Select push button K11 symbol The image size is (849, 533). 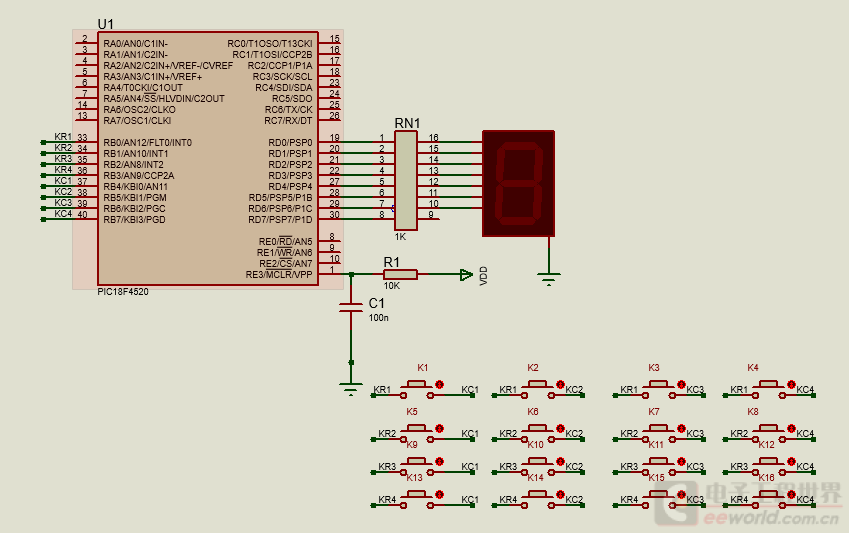point(659,467)
